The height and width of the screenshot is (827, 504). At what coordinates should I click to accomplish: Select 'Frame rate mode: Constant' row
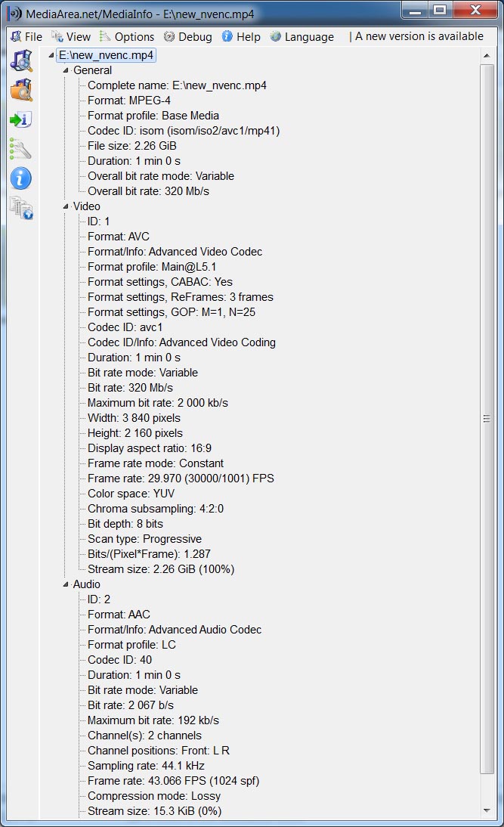point(156,463)
